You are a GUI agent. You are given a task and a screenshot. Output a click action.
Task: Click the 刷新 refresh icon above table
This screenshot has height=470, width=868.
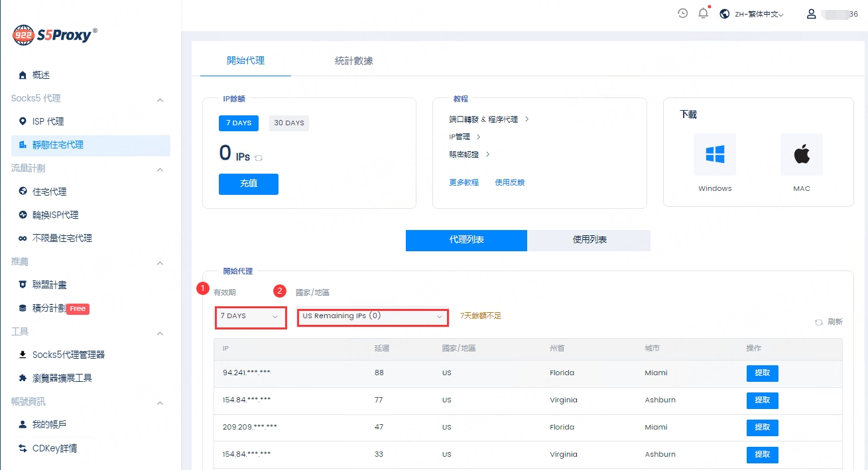pyautogui.click(x=819, y=322)
